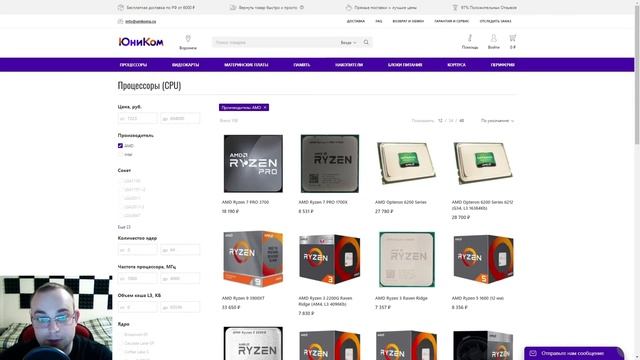Screen dimensions: 640x360
Task: Click the maximum price input field
Action: pyautogui.click(x=180, y=118)
